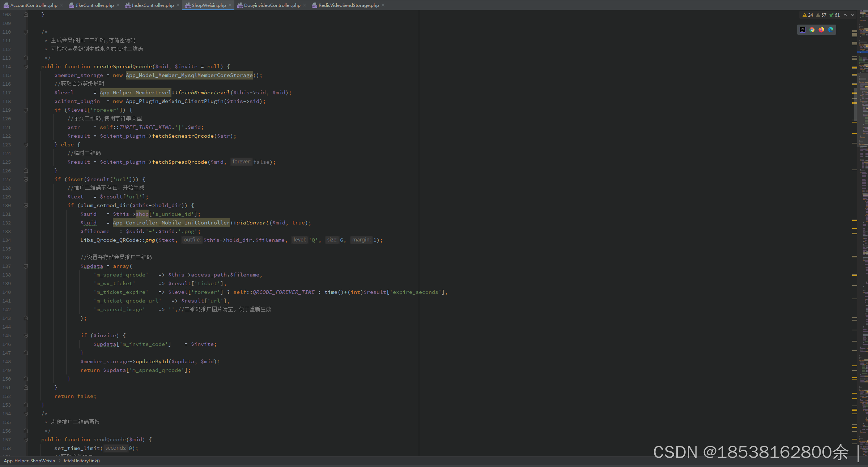868x467 pixels.
Task: Click fetchUnitaryLink() breadcrumb item
Action: (81, 460)
